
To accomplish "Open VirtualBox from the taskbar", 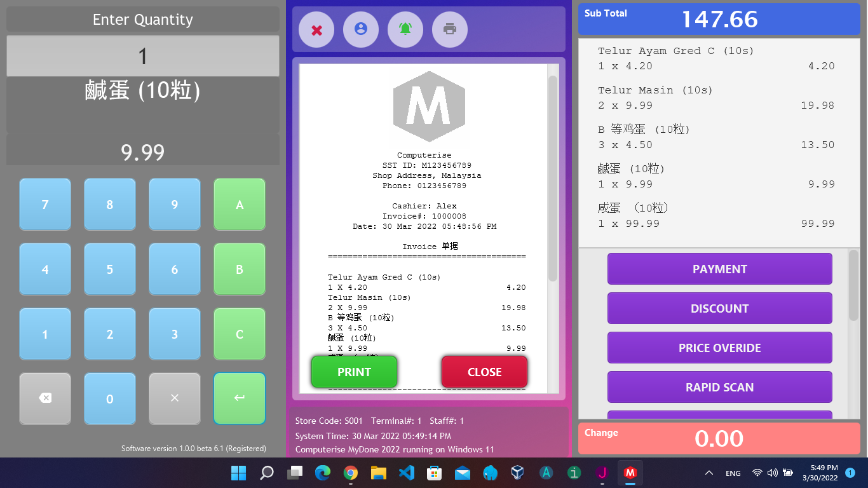I will [x=518, y=473].
